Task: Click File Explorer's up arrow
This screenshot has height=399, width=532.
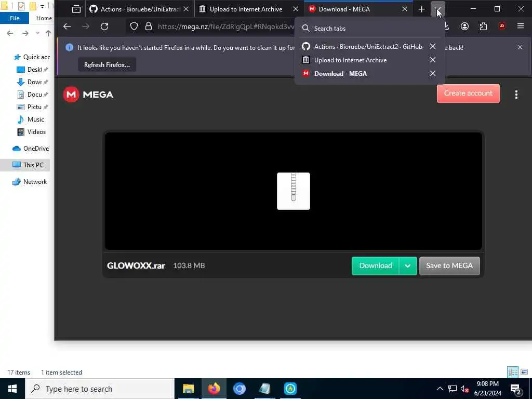Action: click(48, 33)
